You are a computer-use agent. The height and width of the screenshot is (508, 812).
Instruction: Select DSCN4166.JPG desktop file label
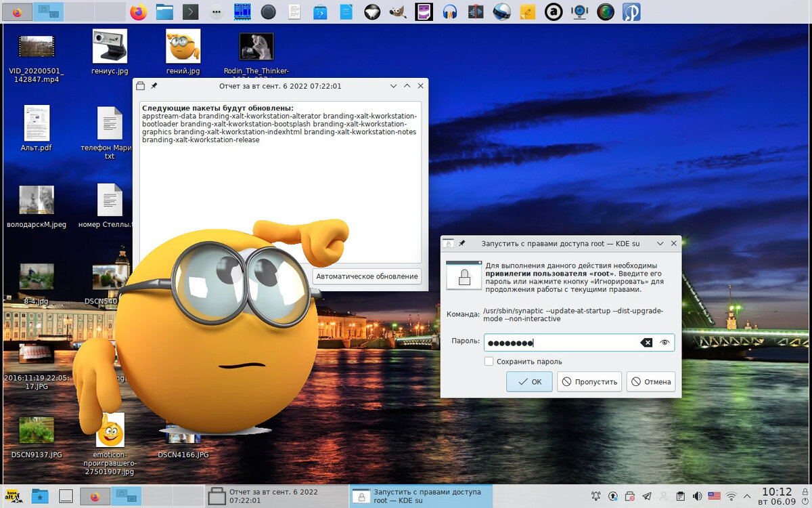coord(183,454)
